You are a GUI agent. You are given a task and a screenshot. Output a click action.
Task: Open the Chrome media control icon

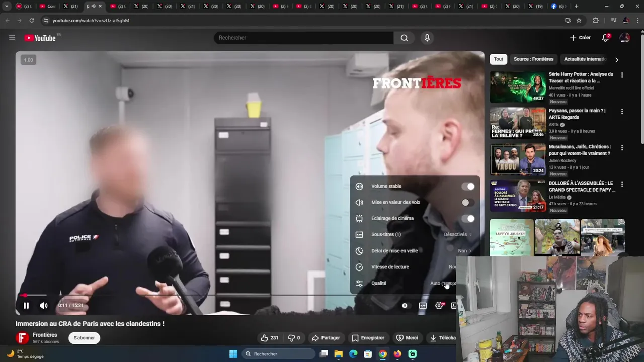point(613,20)
